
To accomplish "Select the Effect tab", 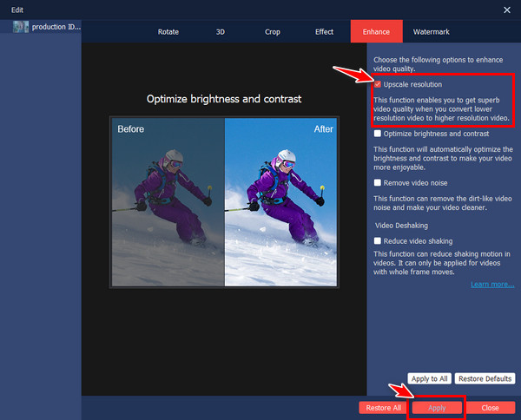I will [x=324, y=32].
